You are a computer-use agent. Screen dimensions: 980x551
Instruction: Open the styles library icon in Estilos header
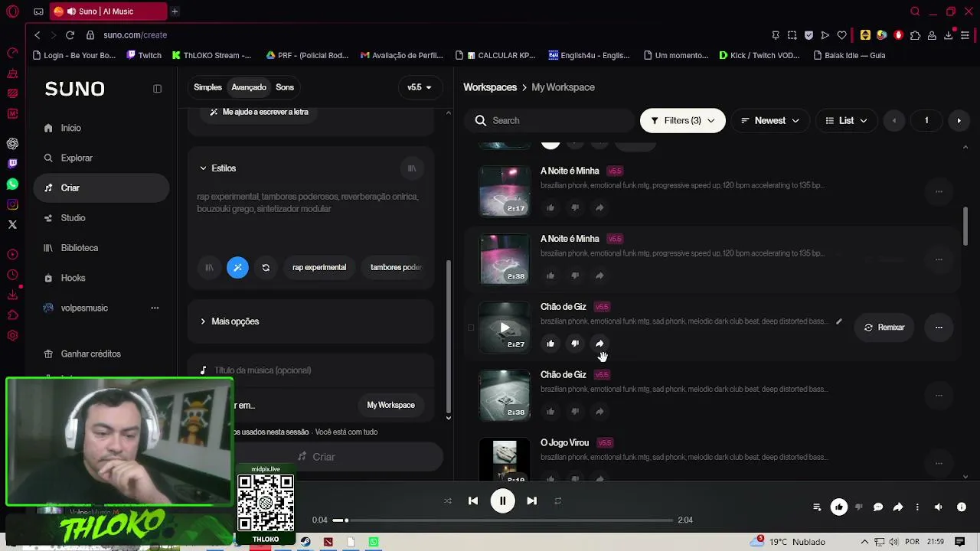pos(412,168)
